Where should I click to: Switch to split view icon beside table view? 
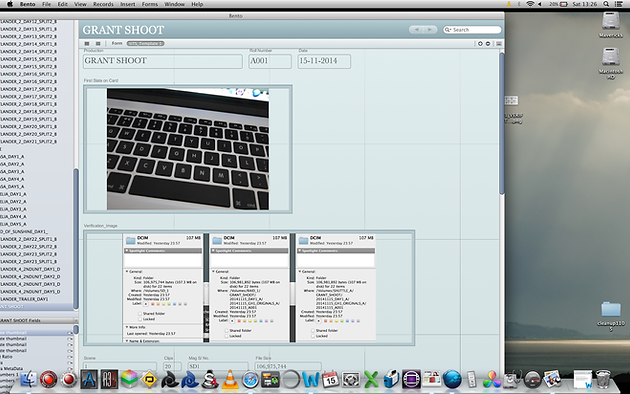98,43
